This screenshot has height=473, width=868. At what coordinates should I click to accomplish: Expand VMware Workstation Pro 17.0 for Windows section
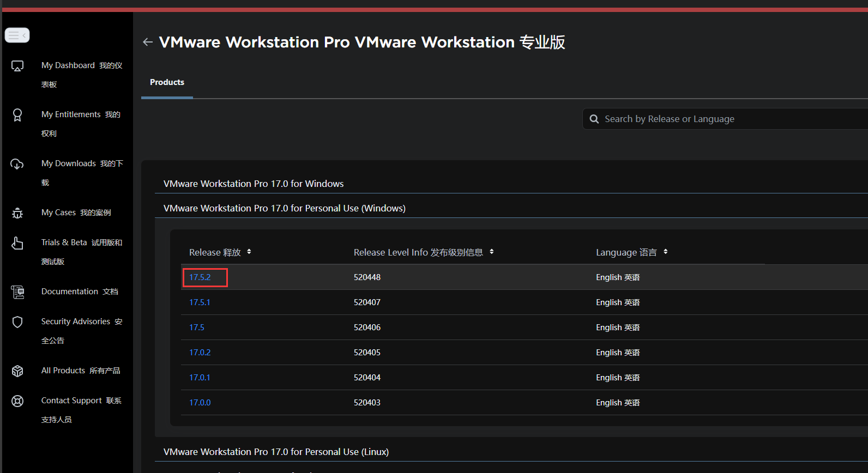[254, 184]
